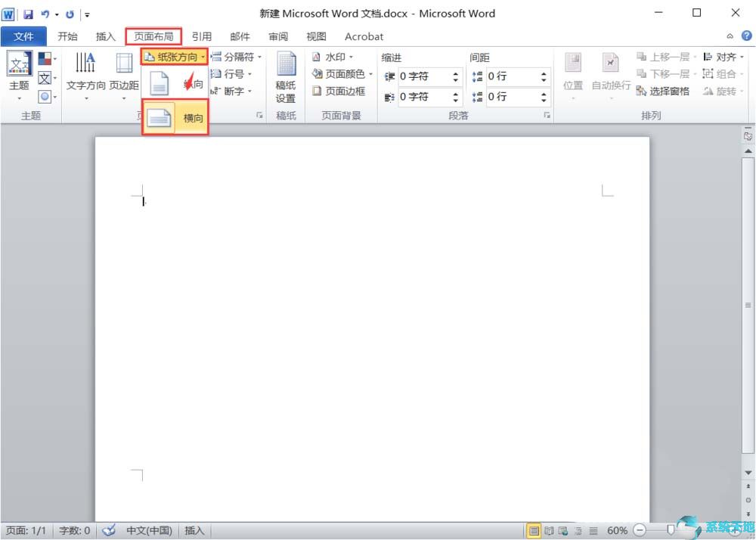The width and height of the screenshot is (756, 540).
Task: Switch to the 审阅 review tab
Action: 278,36
